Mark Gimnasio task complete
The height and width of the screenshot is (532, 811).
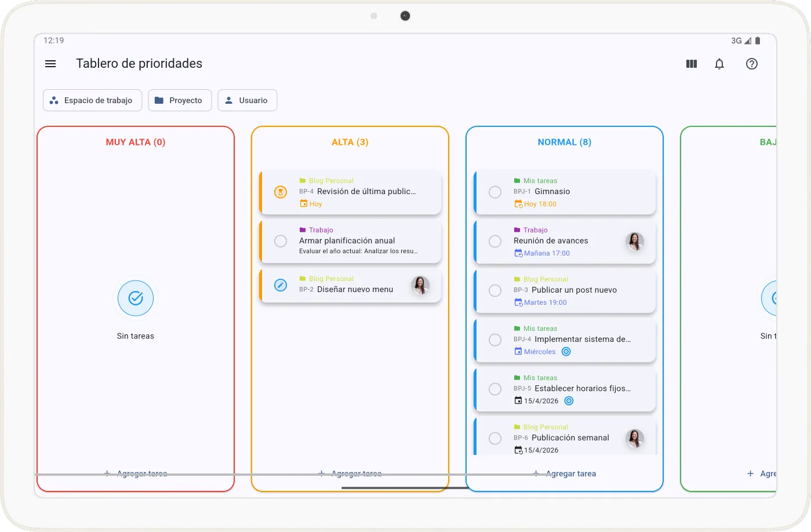tap(495, 192)
